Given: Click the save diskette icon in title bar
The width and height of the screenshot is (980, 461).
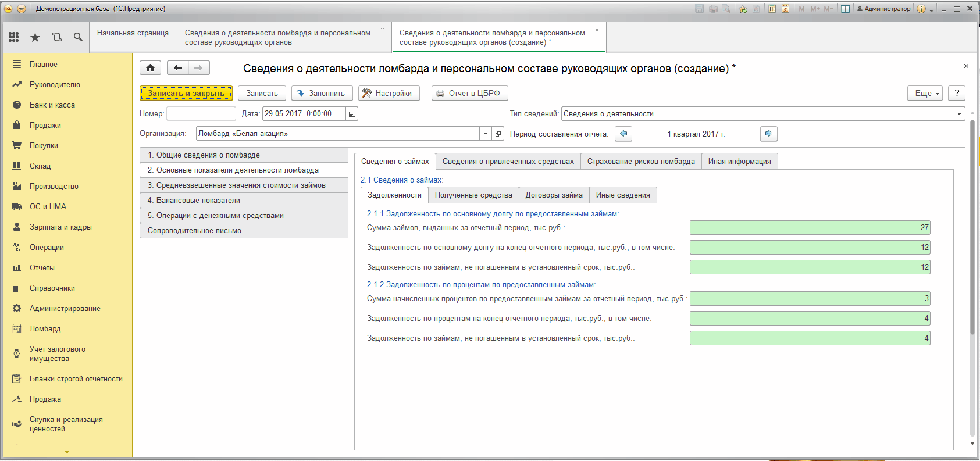Looking at the screenshot, I should pos(699,9).
